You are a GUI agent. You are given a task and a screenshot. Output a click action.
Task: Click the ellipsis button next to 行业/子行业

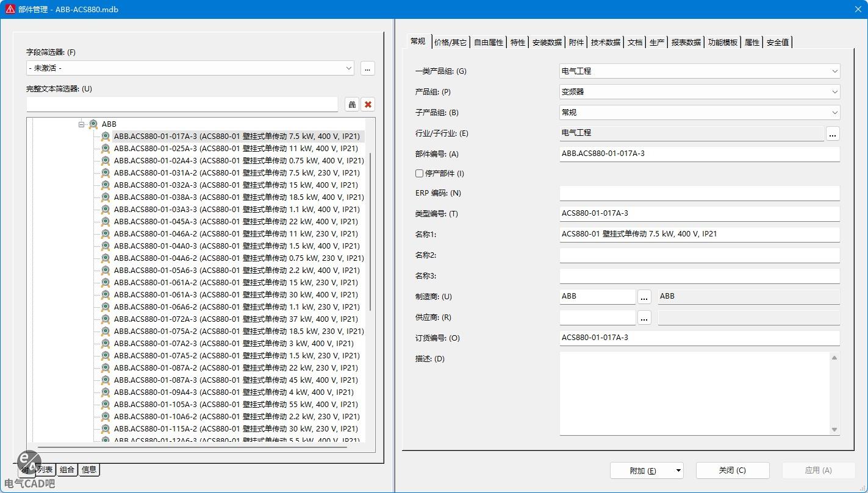[833, 133]
